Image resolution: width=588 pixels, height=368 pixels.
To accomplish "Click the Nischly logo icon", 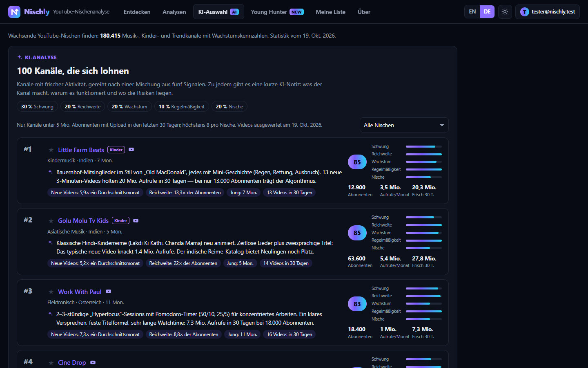I will click(x=14, y=12).
